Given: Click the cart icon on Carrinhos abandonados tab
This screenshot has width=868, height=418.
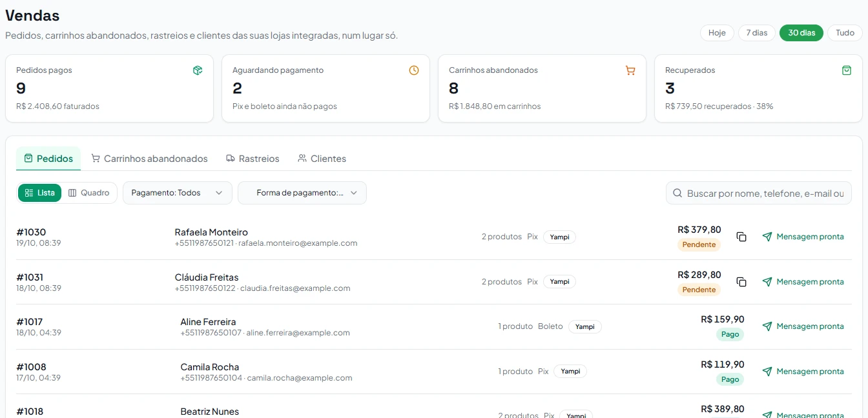Looking at the screenshot, I should pos(96,158).
